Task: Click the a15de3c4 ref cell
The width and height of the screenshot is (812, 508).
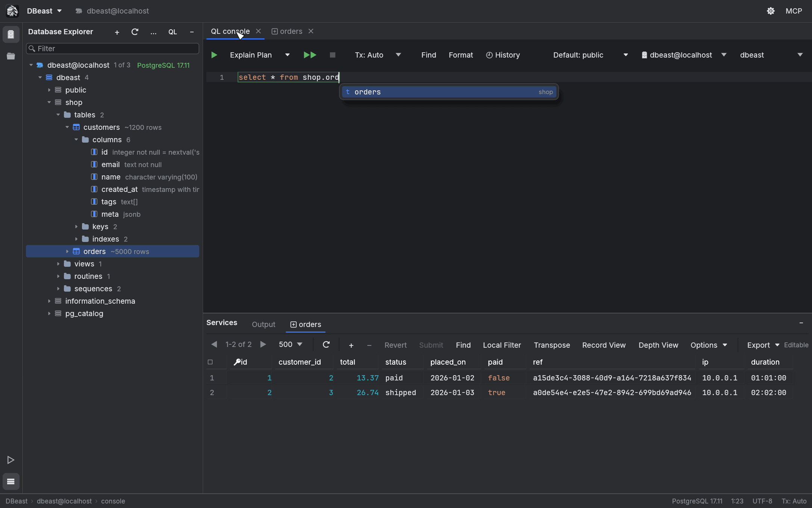Action: (612, 378)
